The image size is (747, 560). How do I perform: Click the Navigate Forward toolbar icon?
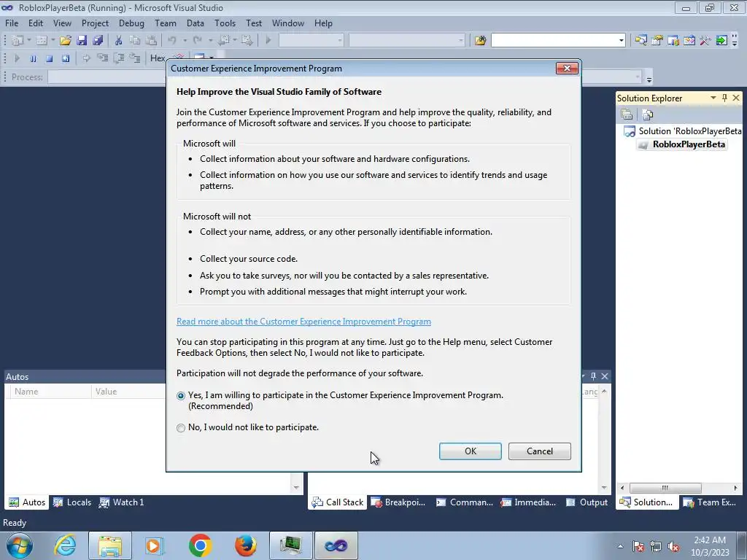click(247, 41)
